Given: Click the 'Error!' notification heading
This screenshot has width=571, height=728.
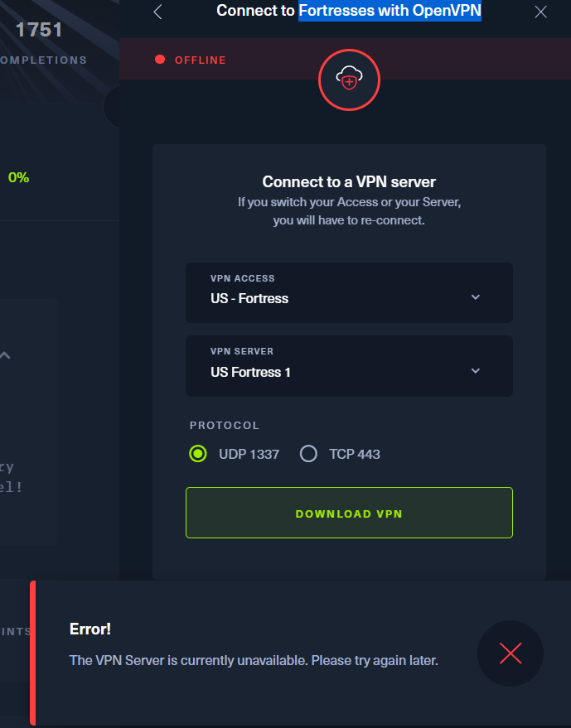Looking at the screenshot, I should click(x=90, y=629).
